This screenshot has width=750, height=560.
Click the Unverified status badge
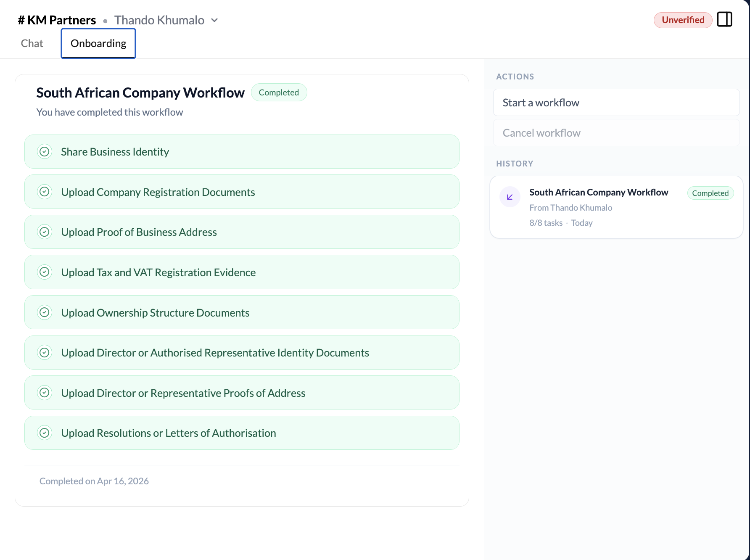point(682,20)
